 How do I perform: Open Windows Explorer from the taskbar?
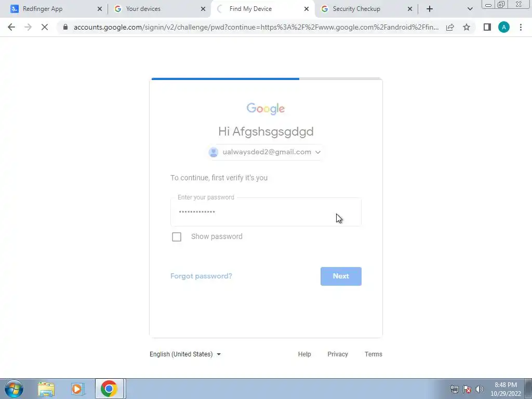[46, 389]
